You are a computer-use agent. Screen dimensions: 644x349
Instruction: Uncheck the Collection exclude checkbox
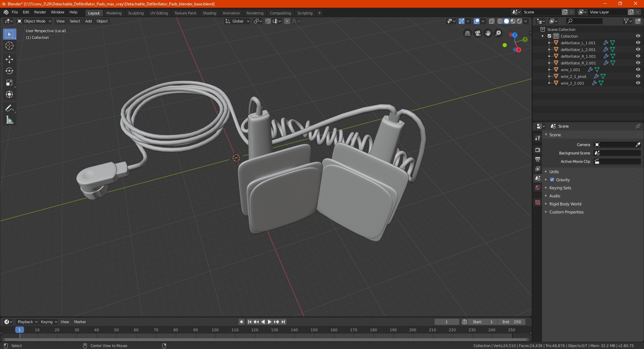click(x=549, y=36)
